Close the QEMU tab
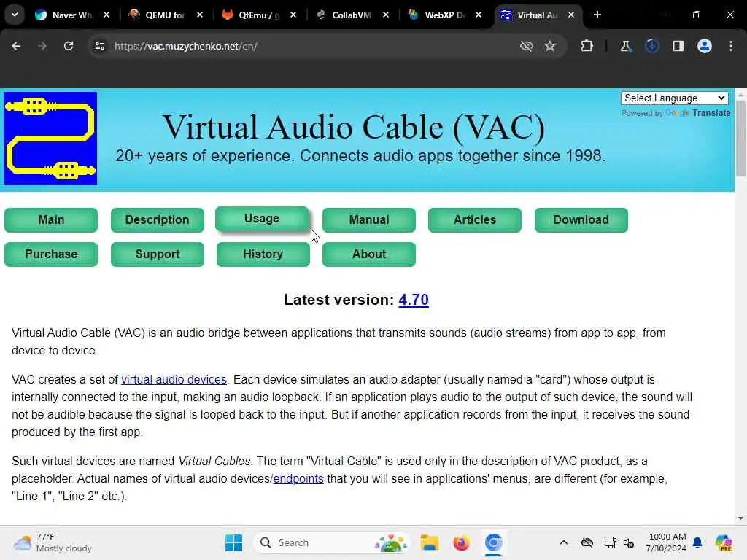This screenshot has height=560, width=747. tap(200, 15)
